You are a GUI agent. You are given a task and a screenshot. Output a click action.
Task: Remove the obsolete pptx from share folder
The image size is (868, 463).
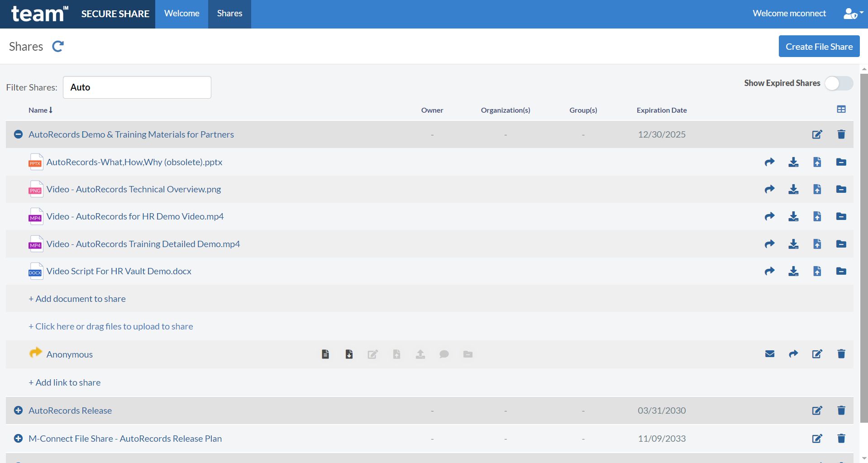[x=841, y=162]
